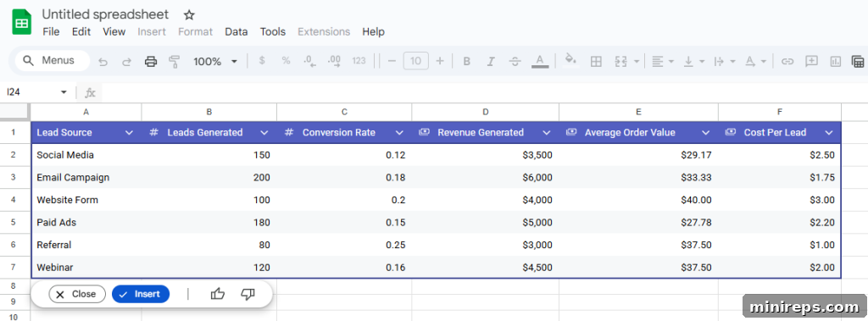This screenshot has height=321, width=868.
Task: Rename the Untitled spreadsheet title
Action: pos(106,15)
